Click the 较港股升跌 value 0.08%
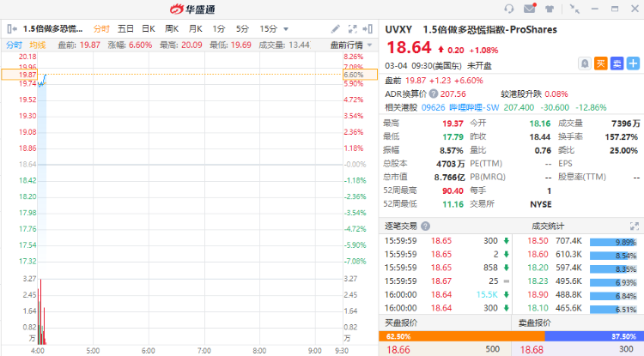The width and height of the screenshot is (644, 356). tap(556, 94)
